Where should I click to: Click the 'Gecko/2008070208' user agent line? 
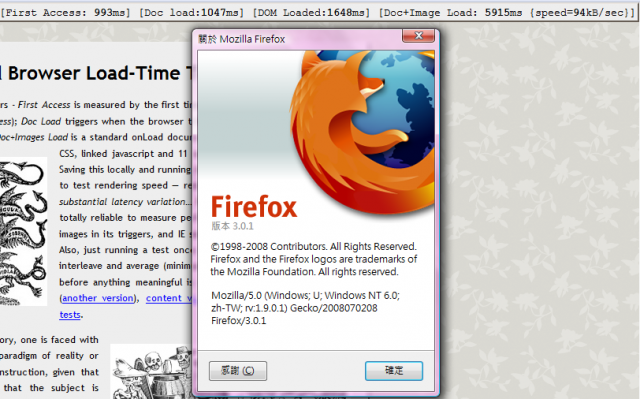pos(294,308)
